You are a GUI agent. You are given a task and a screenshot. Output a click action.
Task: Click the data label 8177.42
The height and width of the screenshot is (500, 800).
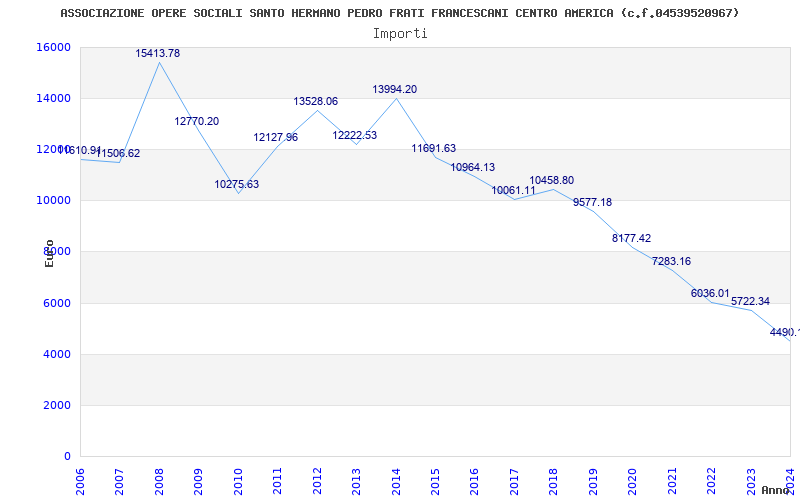click(632, 238)
